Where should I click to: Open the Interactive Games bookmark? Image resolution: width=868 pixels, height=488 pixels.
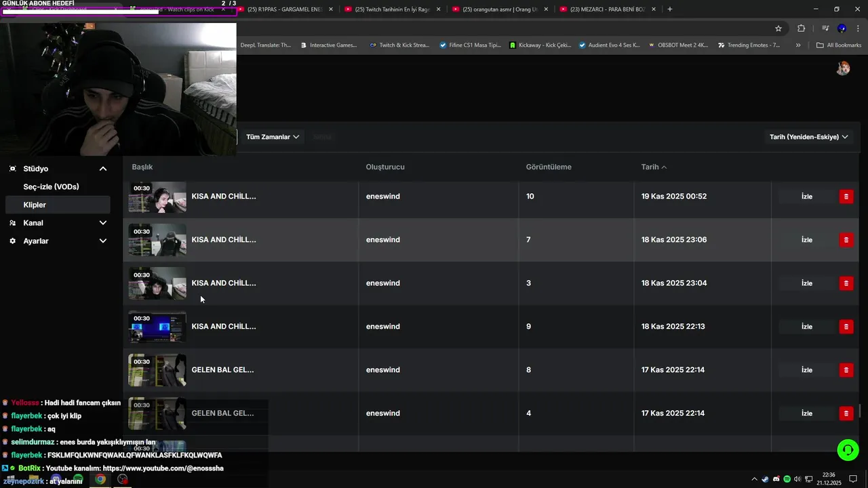[329, 45]
